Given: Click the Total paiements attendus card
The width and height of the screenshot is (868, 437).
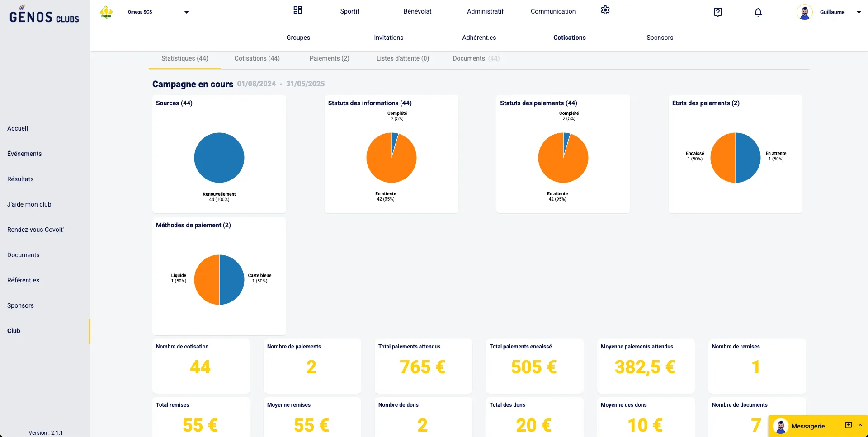Looking at the screenshot, I should 423,366.
